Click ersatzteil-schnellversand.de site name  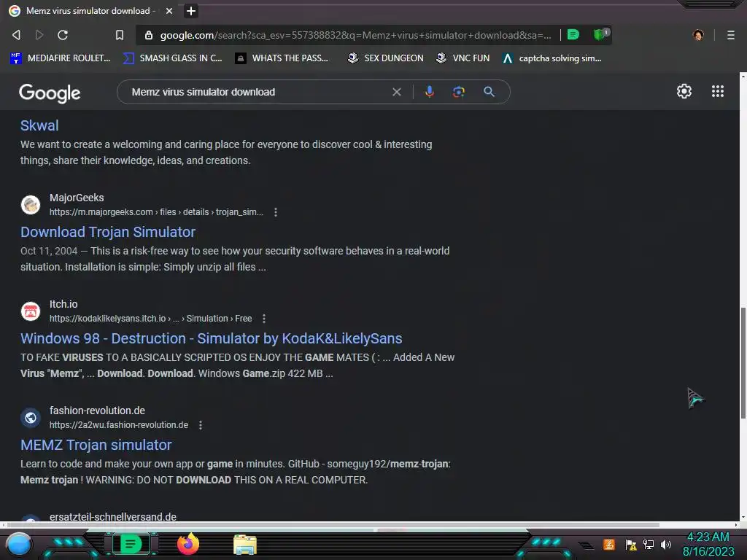tap(113, 517)
